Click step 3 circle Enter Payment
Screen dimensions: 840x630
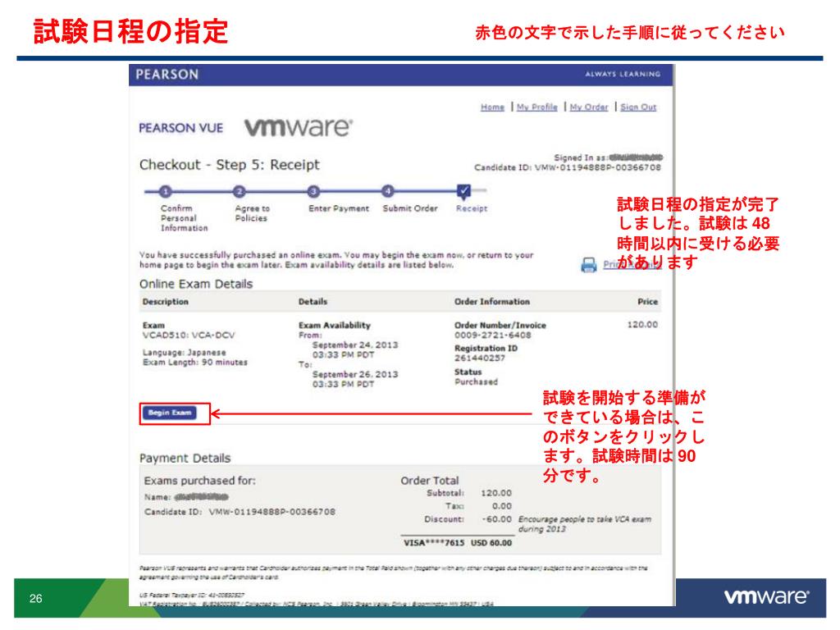point(313,191)
